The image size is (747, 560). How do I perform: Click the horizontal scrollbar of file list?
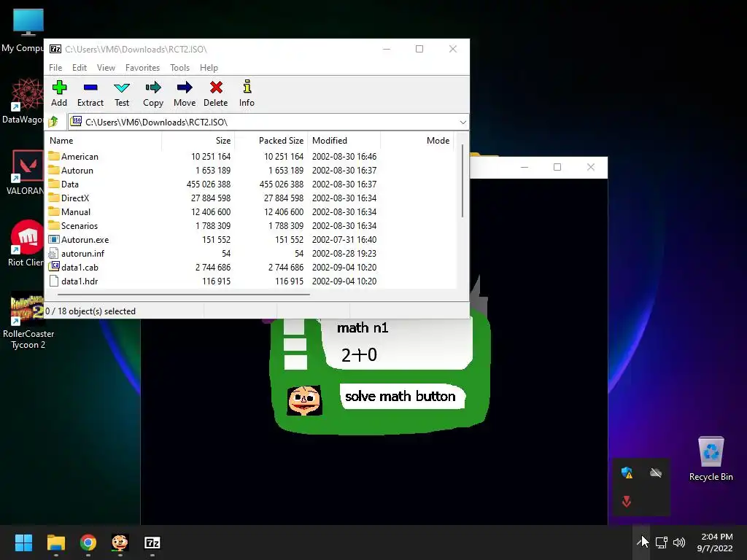coord(183,295)
